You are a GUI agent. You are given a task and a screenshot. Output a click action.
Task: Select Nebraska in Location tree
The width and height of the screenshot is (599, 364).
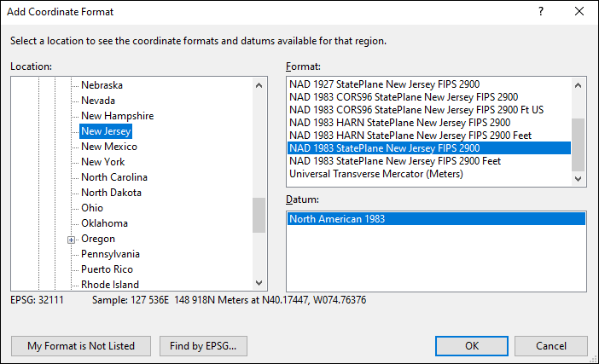(102, 85)
